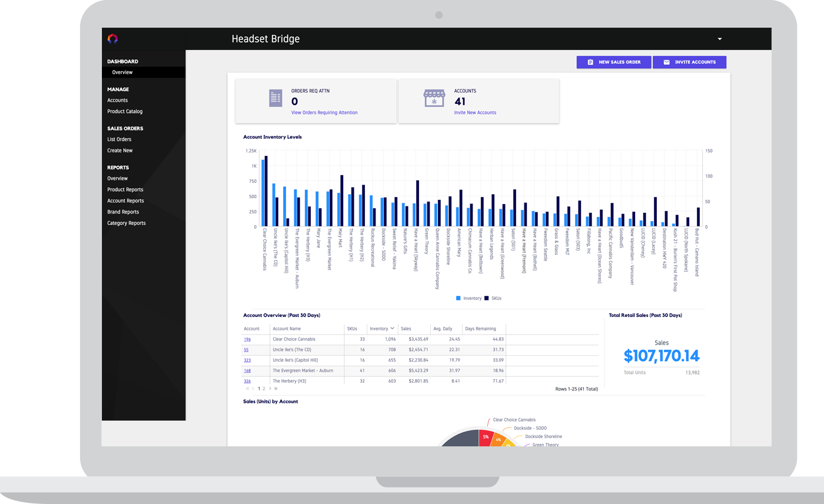Click Invite New Accounts link
This screenshot has height=504, width=824.
pos(475,112)
